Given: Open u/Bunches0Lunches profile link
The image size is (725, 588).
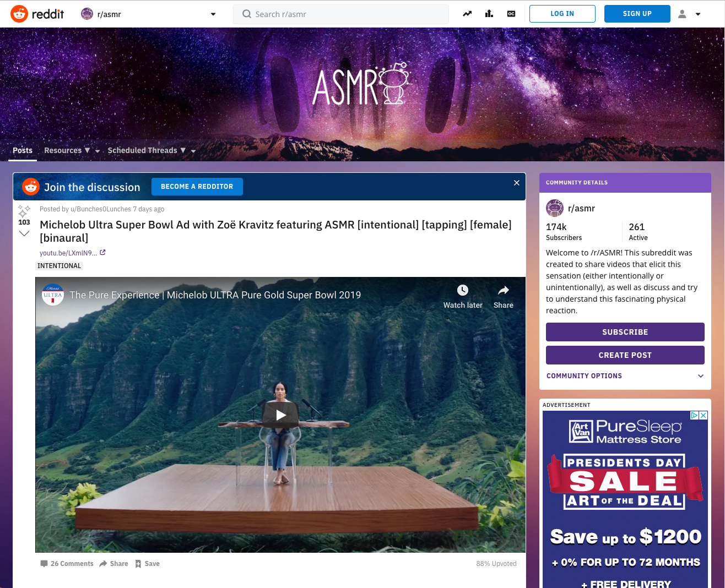Looking at the screenshot, I should click(101, 209).
